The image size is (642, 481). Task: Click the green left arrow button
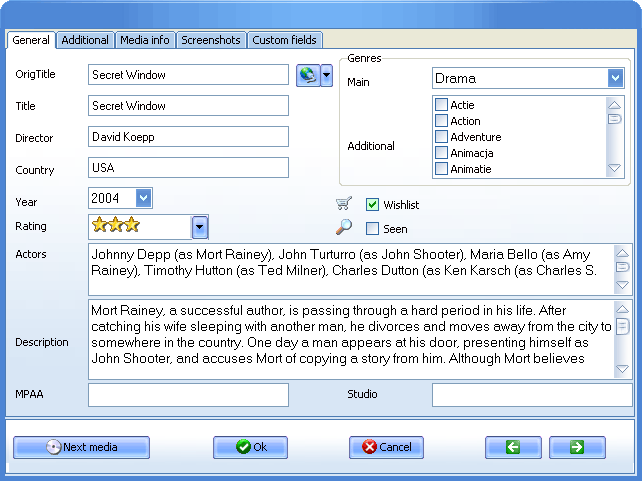[513, 447]
